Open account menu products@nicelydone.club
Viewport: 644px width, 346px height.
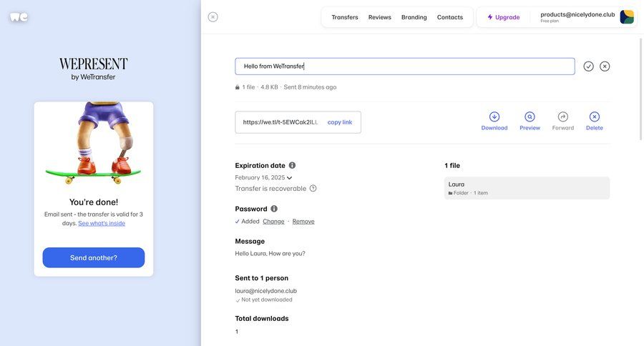577,17
